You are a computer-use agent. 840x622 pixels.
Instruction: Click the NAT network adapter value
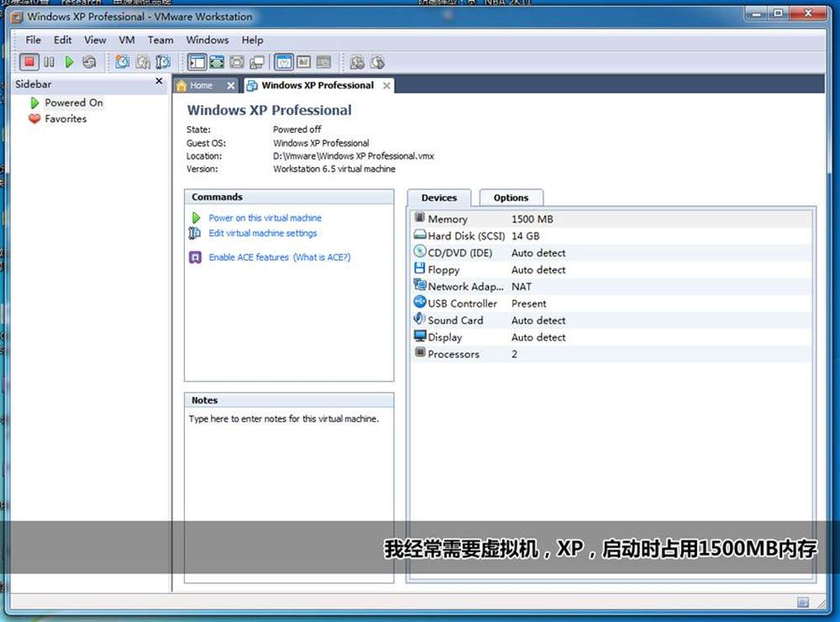click(x=522, y=287)
